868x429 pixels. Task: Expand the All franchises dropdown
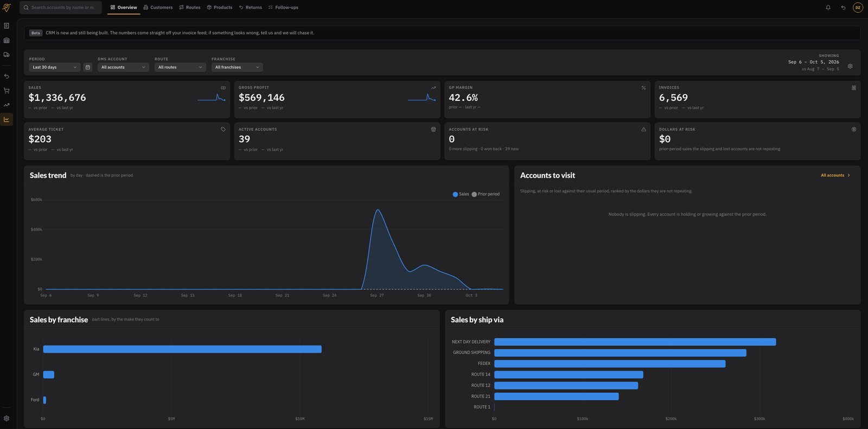(237, 67)
